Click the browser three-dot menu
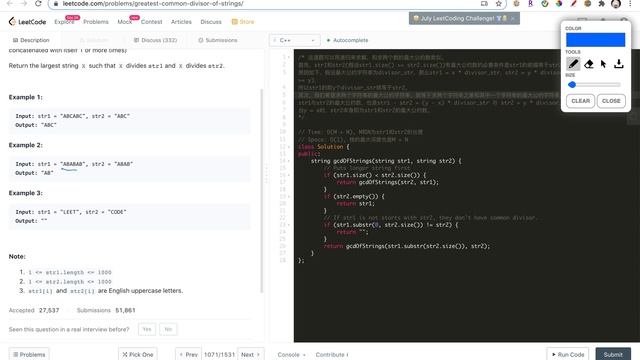The height and width of the screenshot is (360, 640). tap(631, 4)
